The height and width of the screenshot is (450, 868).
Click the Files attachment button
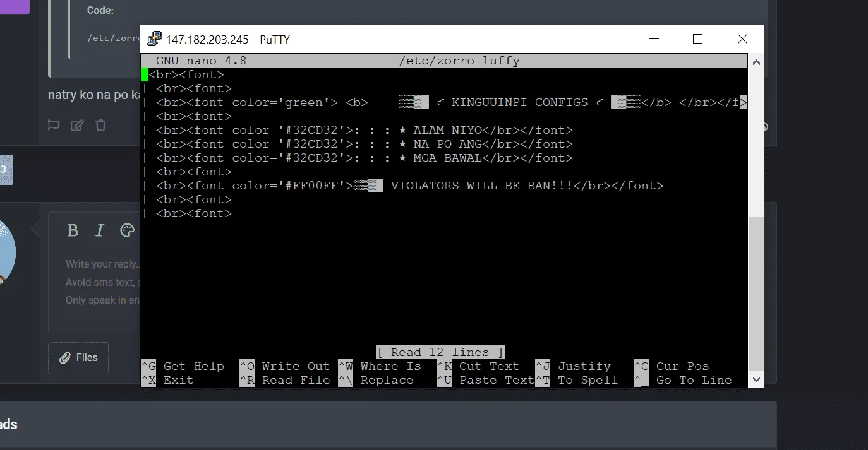click(78, 358)
